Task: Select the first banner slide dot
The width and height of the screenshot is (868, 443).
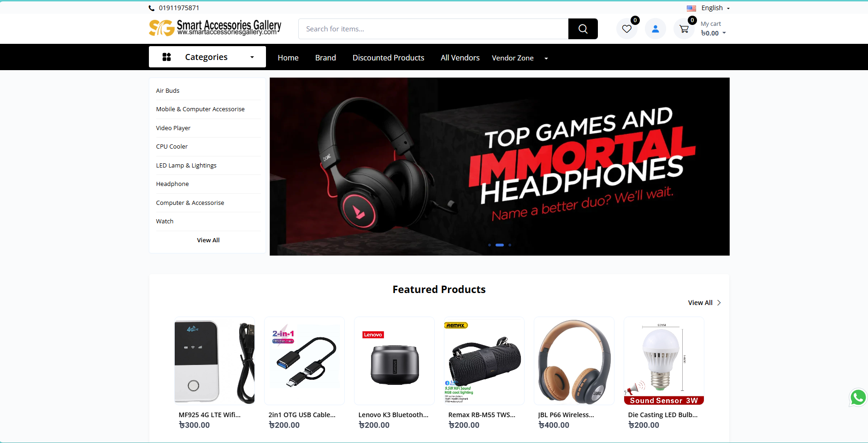Action: click(489, 245)
